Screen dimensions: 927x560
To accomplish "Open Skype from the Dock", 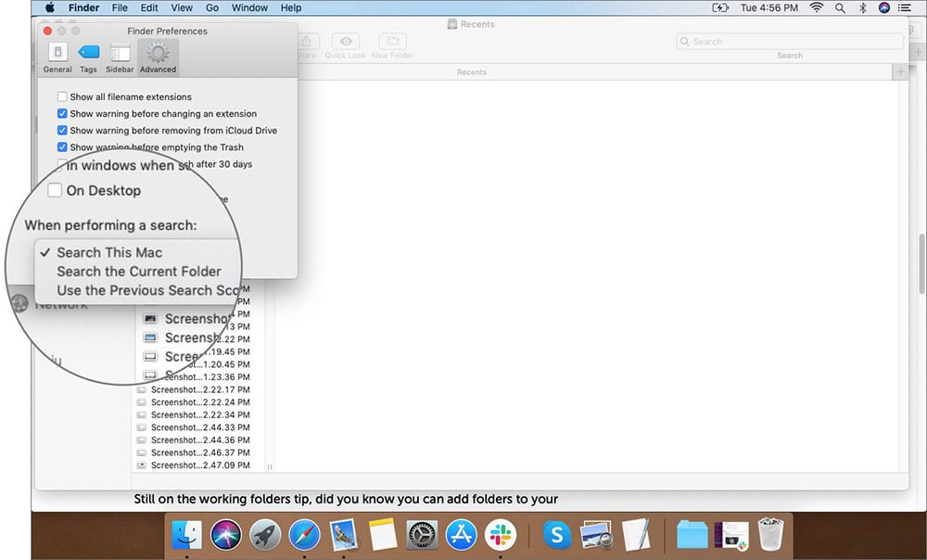I will (555, 535).
